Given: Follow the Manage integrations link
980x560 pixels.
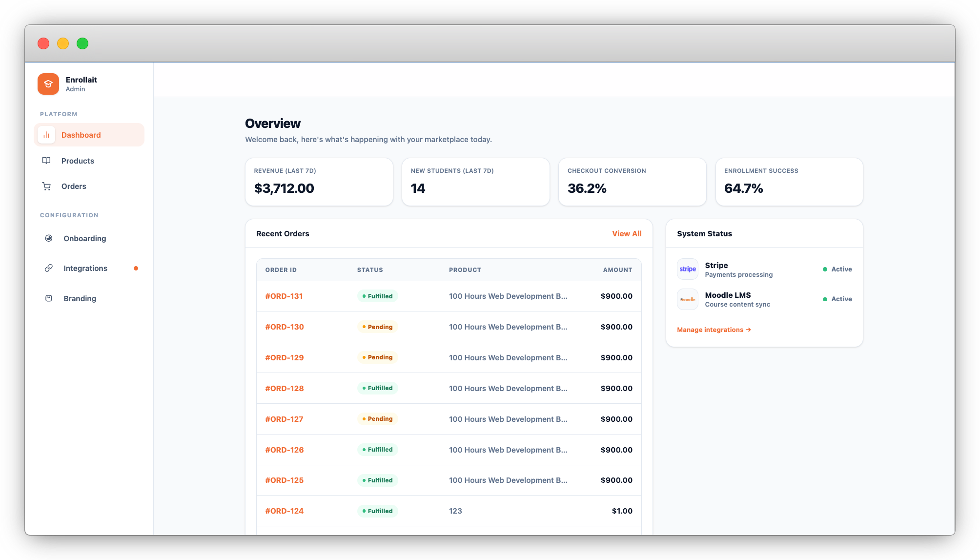Looking at the screenshot, I should pos(714,330).
